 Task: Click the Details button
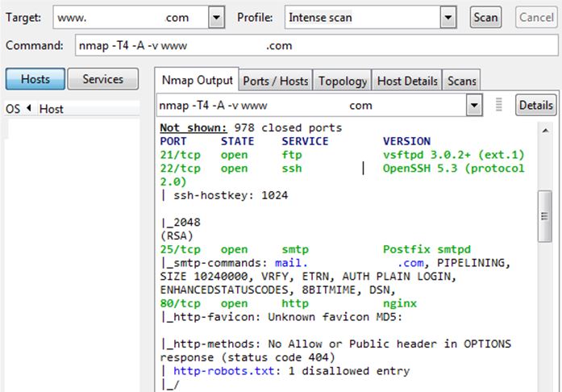[x=536, y=105]
